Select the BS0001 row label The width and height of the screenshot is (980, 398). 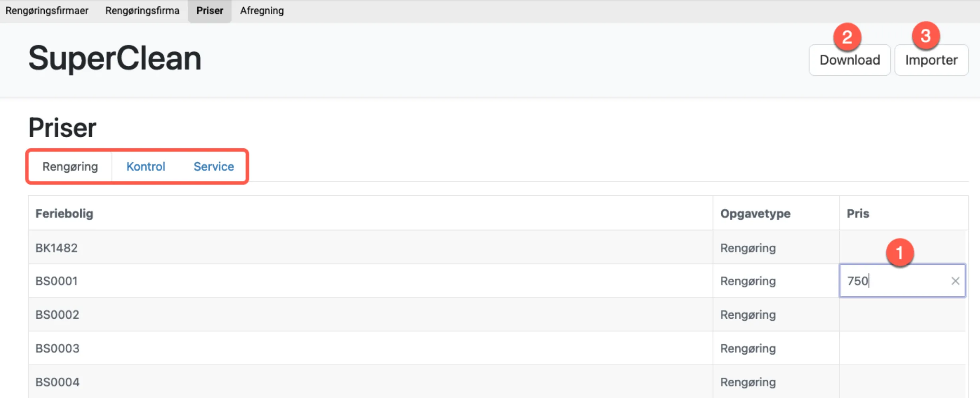pos(57,281)
